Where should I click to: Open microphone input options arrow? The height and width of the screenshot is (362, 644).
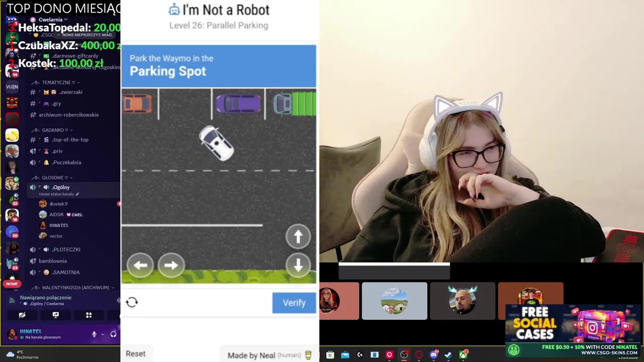pos(103,334)
